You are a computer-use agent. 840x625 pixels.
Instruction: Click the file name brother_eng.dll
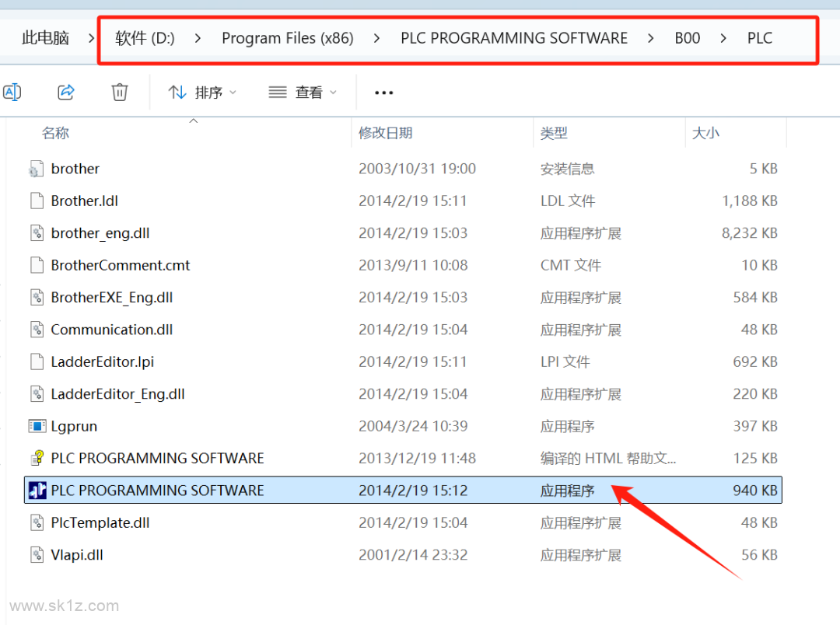(x=100, y=233)
